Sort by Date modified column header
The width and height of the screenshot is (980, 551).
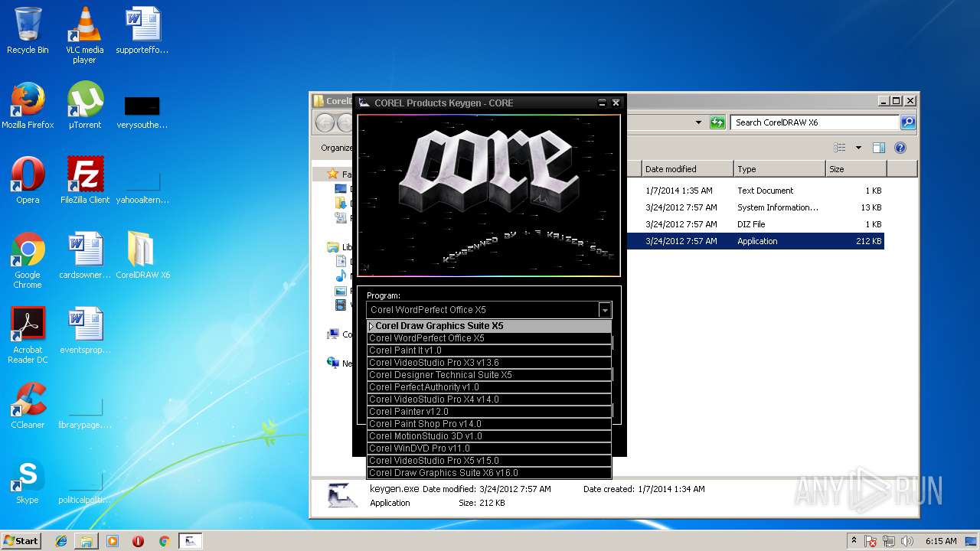688,169
